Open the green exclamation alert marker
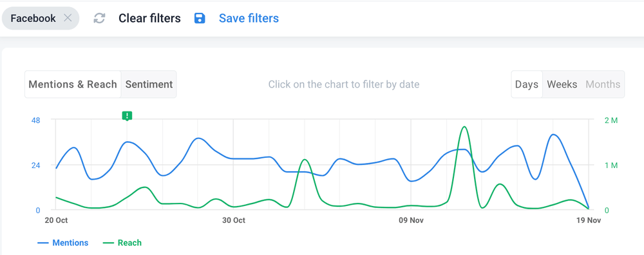Viewport: 644px width, 255px height. coord(127,116)
